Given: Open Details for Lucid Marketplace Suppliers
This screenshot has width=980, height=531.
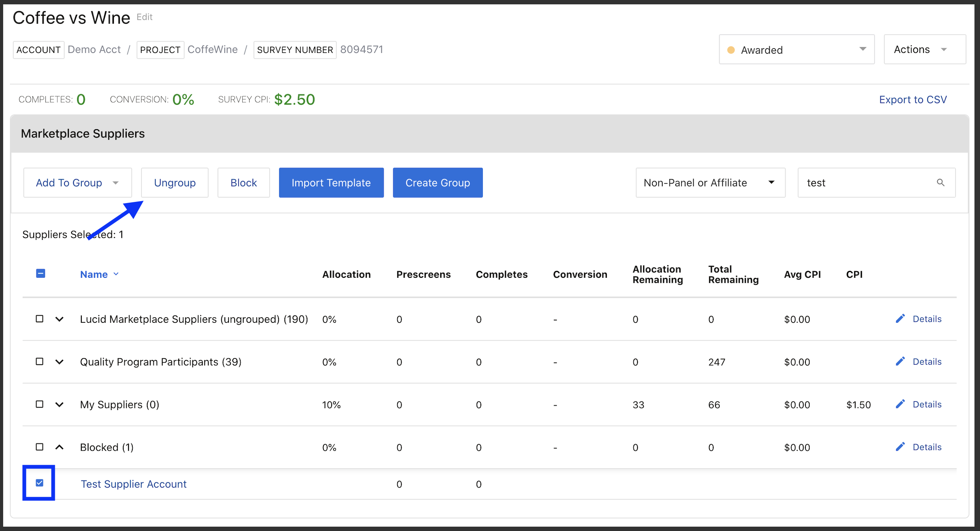Looking at the screenshot, I should pyautogui.click(x=927, y=319).
